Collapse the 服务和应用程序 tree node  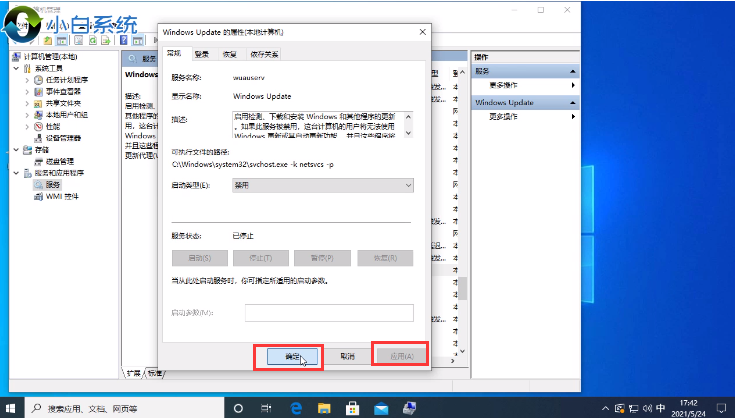(16, 173)
